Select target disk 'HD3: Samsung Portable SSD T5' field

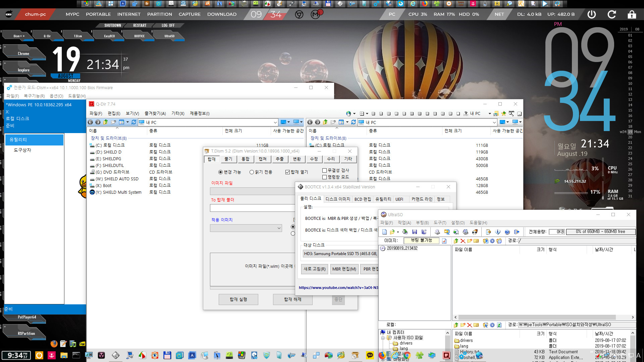[340, 254]
